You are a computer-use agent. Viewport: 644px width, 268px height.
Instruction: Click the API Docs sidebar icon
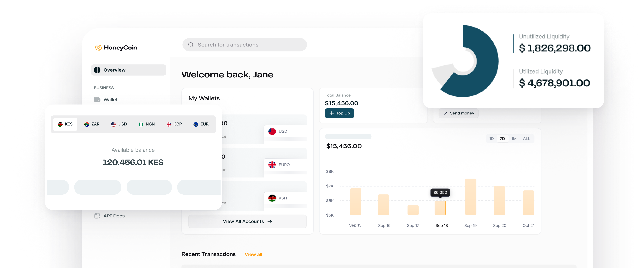tap(97, 216)
